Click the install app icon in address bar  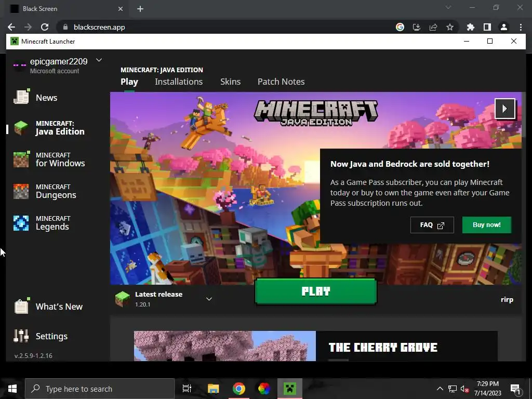pyautogui.click(x=417, y=27)
